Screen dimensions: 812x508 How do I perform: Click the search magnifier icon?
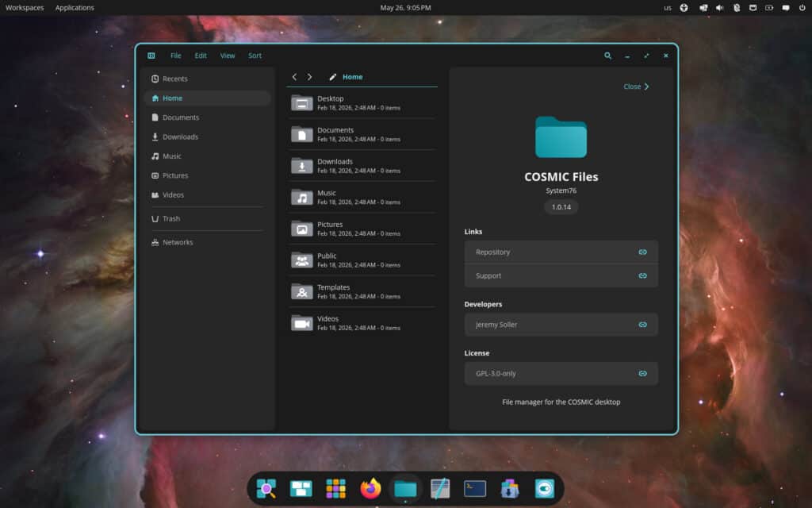click(x=607, y=56)
